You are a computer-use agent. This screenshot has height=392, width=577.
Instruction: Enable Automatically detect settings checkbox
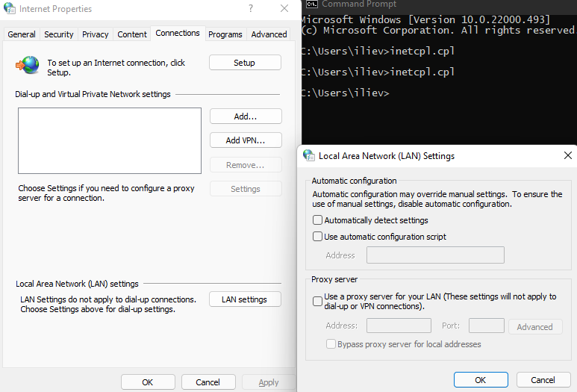[318, 220]
